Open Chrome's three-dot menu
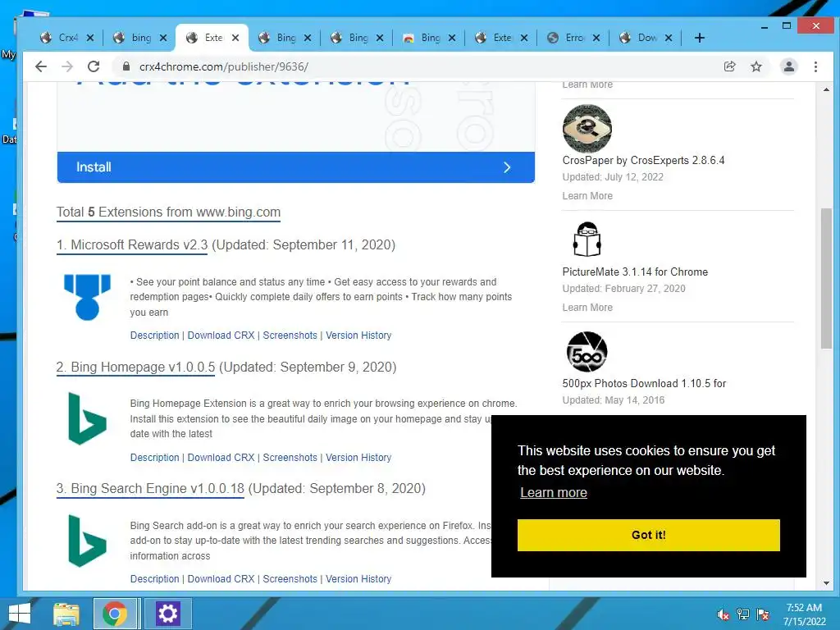The image size is (840, 630). pos(815,66)
